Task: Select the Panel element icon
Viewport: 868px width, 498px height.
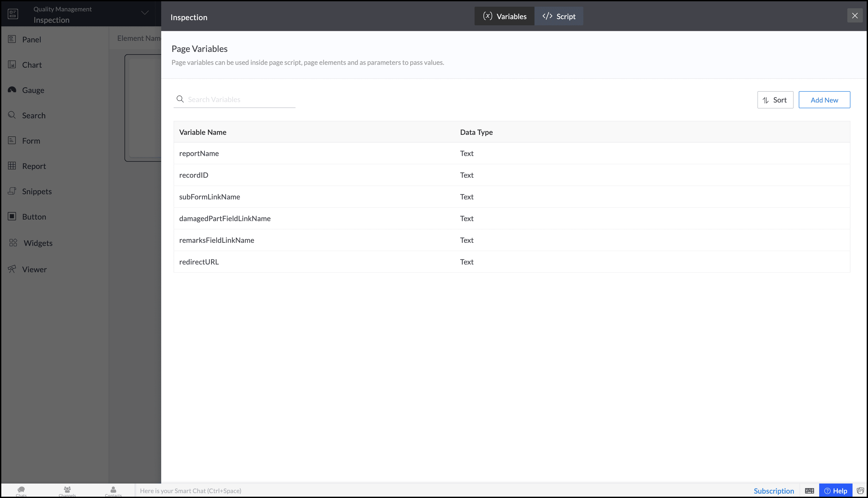Action: pyautogui.click(x=12, y=39)
